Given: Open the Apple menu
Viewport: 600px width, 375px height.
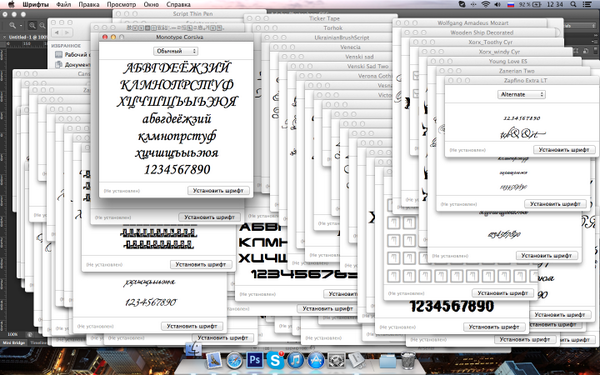Looking at the screenshot, I should point(11,4).
